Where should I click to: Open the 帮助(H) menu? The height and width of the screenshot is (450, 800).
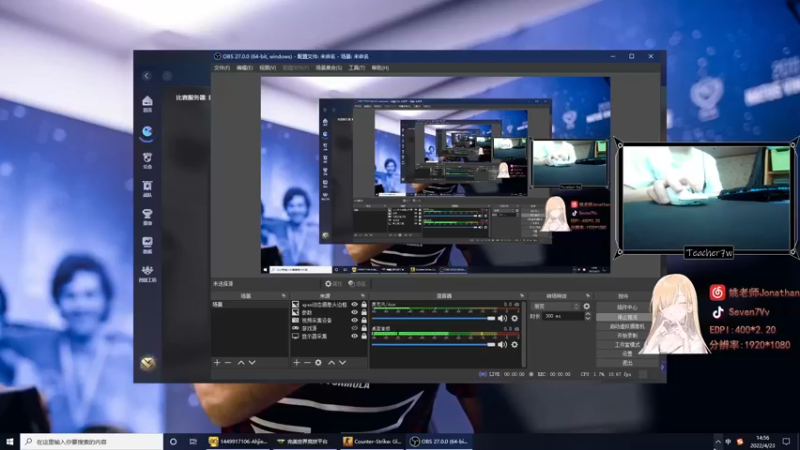click(380, 68)
